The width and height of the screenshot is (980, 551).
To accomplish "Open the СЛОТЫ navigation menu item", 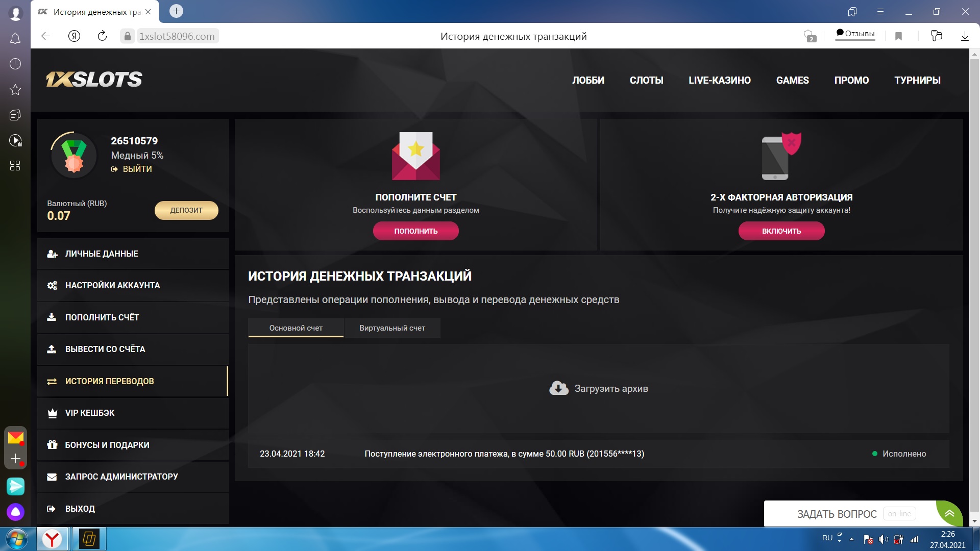I will 646,80.
